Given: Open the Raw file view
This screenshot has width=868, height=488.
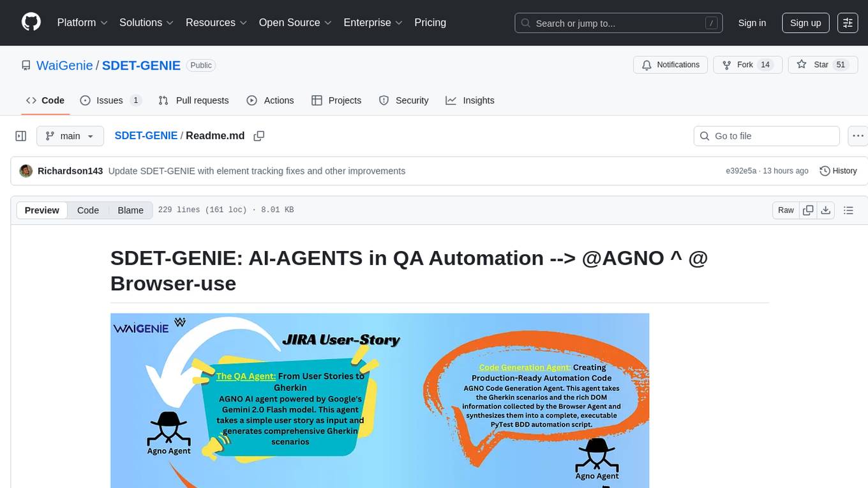Looking at the screenshot, I should (786, 210).
